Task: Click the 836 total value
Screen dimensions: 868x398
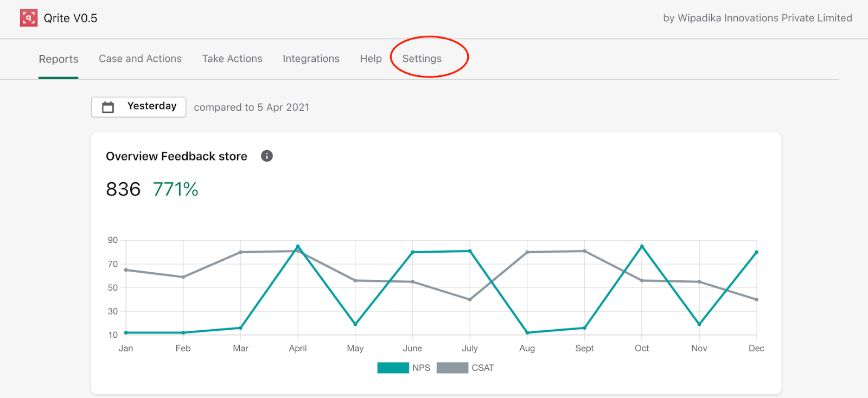Action: [x=123, y=189]
